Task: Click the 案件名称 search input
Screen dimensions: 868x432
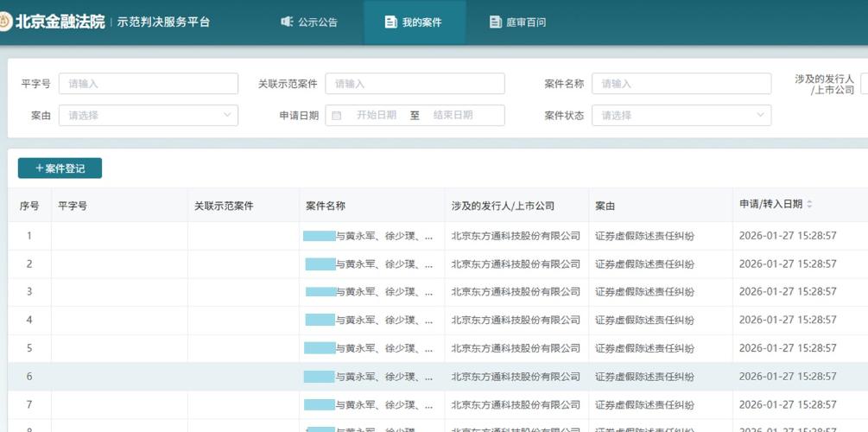Action: point(681,84)
